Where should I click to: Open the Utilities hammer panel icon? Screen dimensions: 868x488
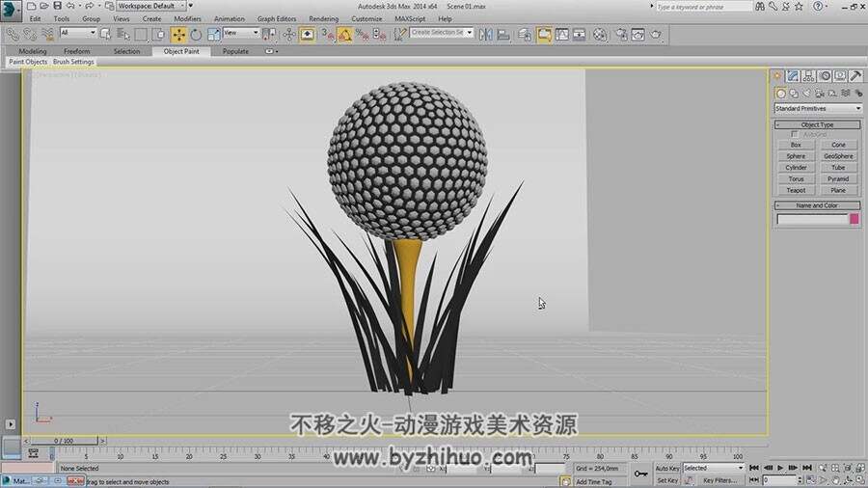tap(855, 76)
